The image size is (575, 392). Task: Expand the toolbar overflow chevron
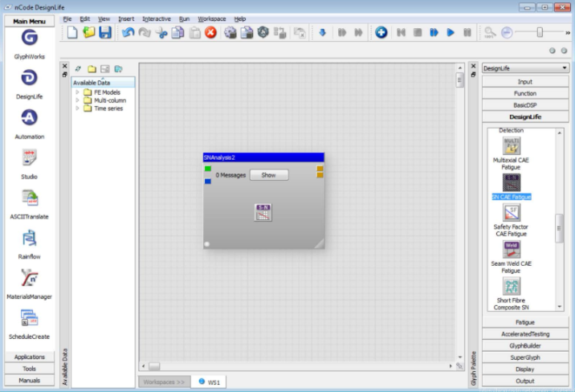(568, 33)
